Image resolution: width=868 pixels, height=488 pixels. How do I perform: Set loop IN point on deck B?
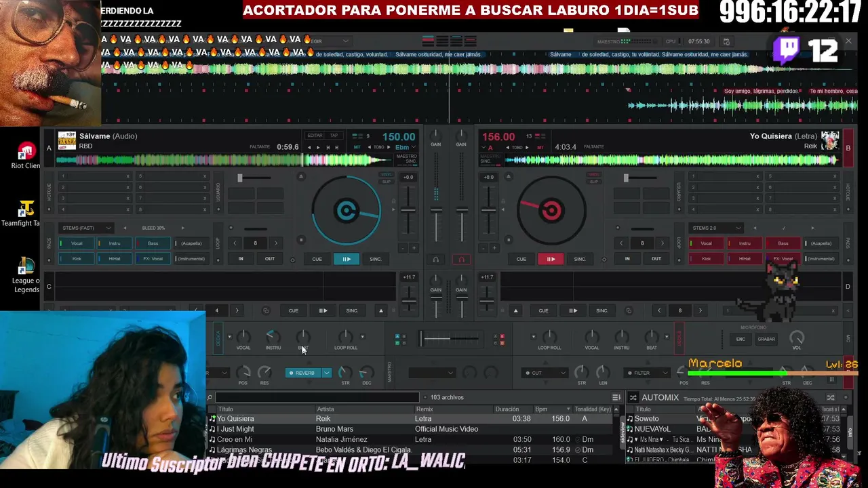click(x=627, y=259)
